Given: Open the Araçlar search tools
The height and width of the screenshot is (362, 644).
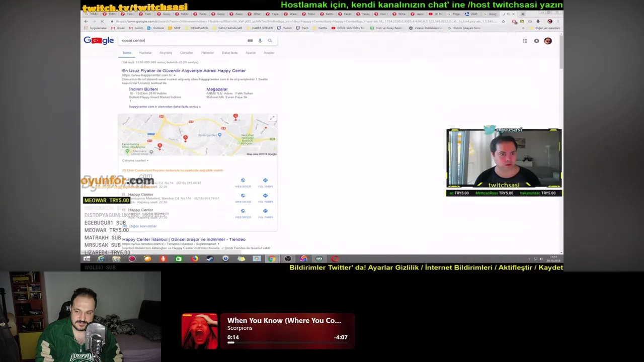Looking at the screenshot, I should click(269, 53).
